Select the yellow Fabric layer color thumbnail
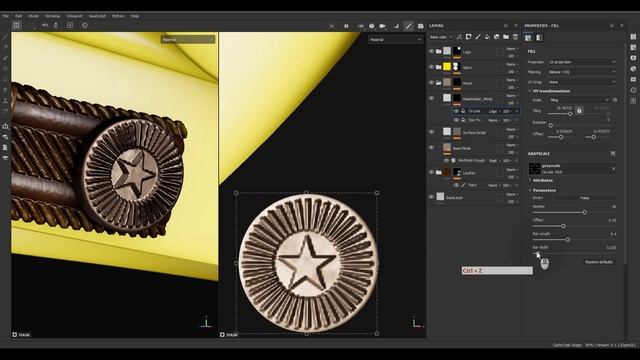640x360 pixels. pos(447,67)
